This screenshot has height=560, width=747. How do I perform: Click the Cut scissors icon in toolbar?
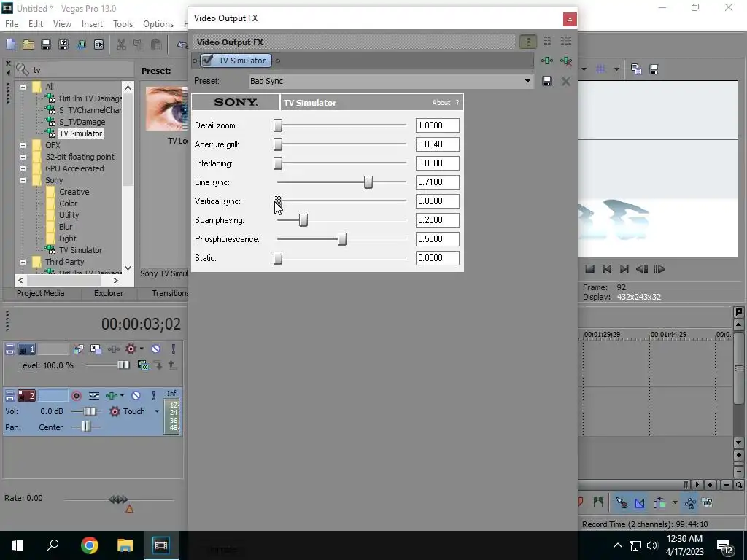point(121,44)
